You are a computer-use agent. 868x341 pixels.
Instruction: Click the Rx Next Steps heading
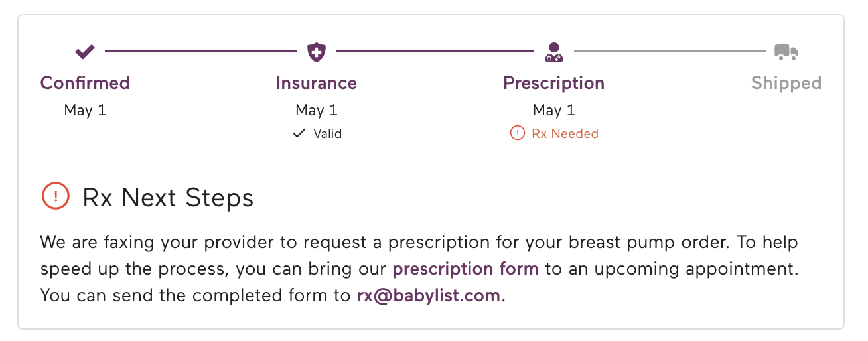pos(168,197)
